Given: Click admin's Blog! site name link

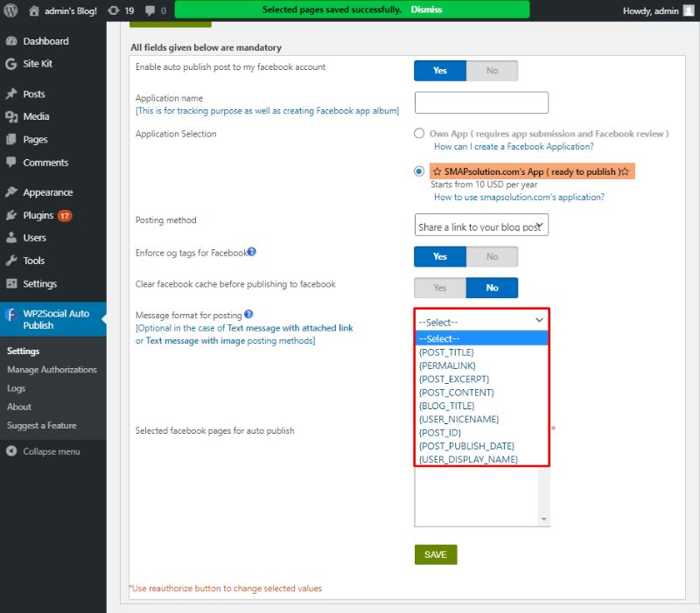Looking at the screenshot, I should pos(71,10).
